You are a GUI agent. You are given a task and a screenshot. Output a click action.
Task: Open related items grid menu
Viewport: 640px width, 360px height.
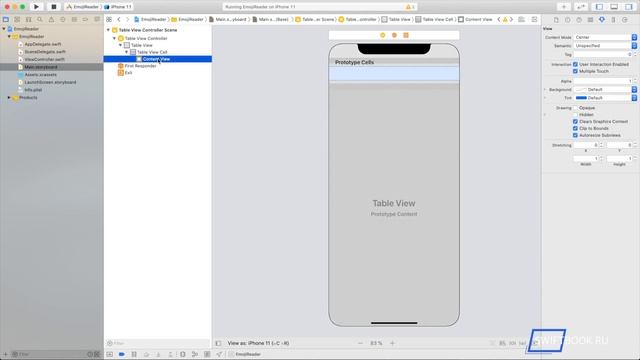click(x=109, y=19)
